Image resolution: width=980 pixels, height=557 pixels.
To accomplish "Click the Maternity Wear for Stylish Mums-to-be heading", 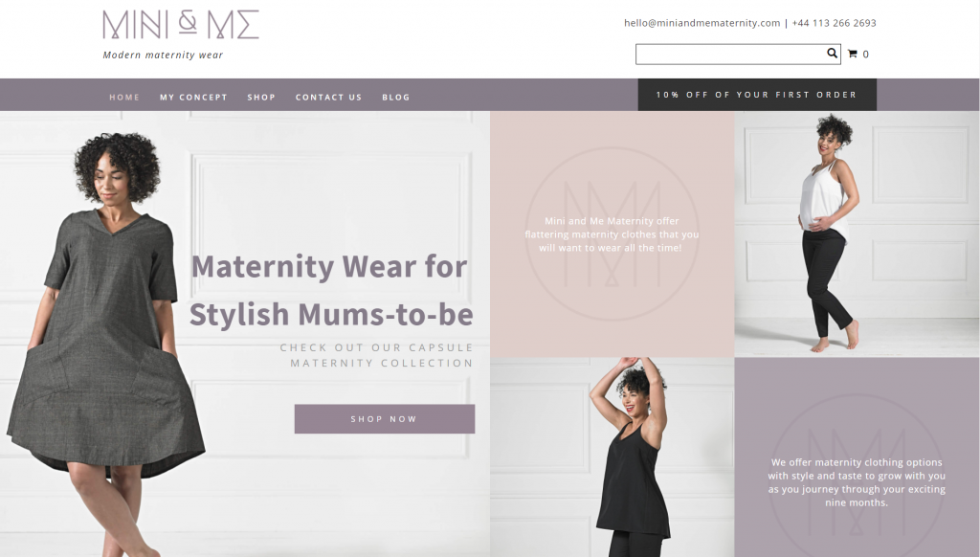I will tap(330, 290).
